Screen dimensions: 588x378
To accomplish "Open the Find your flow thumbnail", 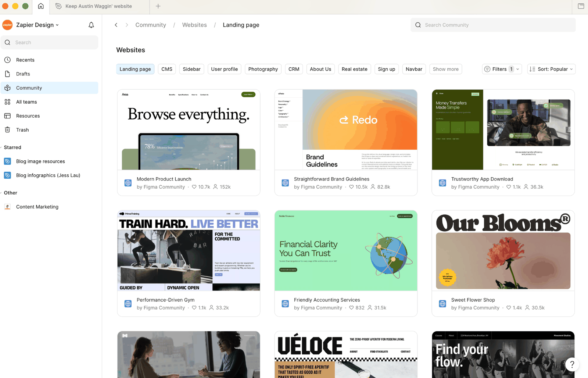I will [503, 354].
